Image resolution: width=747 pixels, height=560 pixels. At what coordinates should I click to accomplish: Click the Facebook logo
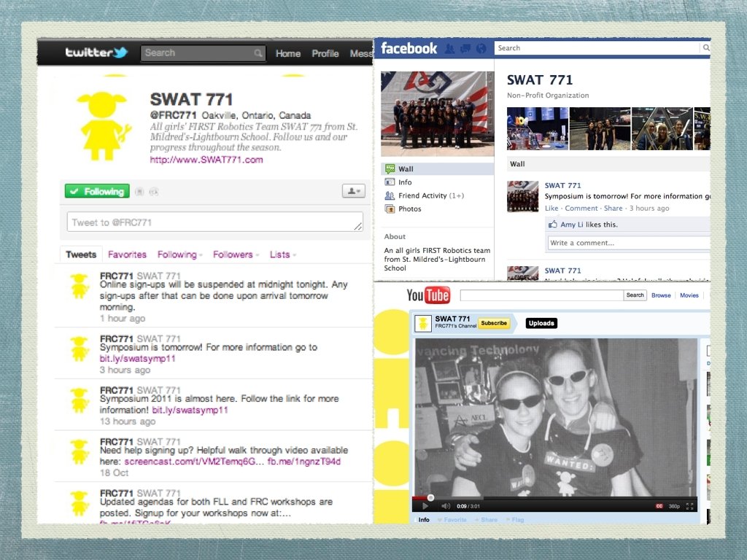(409, 48)
